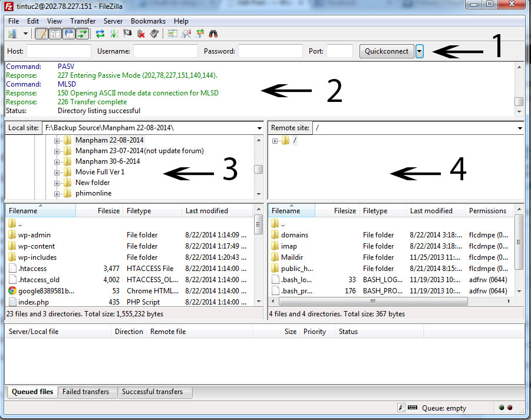Open the Site Manager icon
Screen dimensions: 531x420
tap(13, 34)
